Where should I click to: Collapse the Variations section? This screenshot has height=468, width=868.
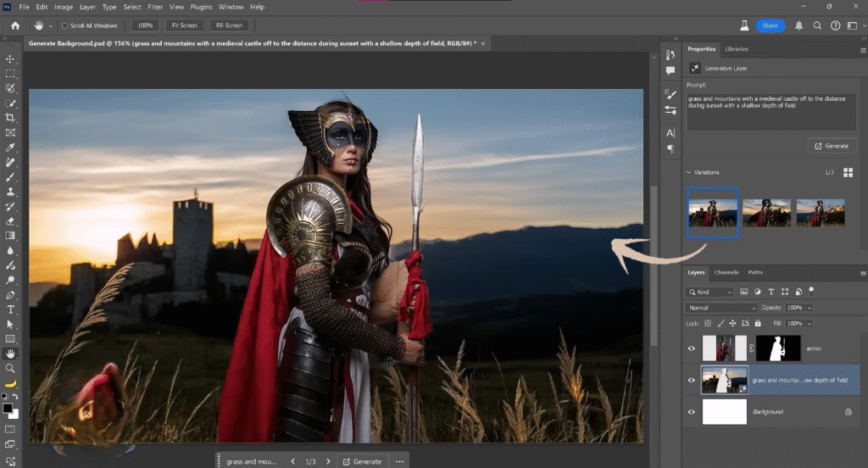click(689, 172)
